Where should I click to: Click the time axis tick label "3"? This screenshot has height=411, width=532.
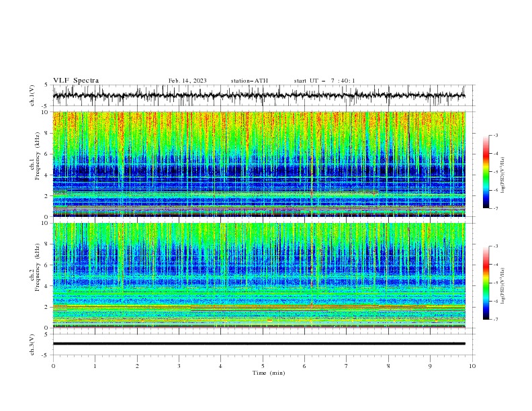[x=179, y=366]
